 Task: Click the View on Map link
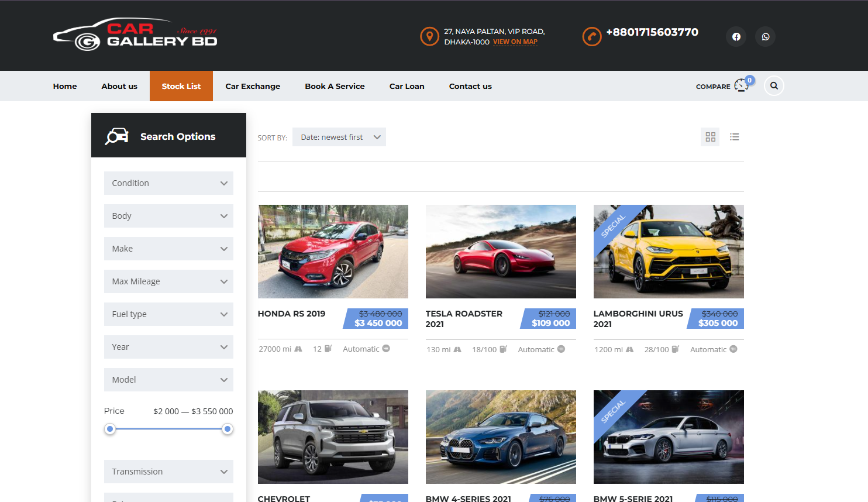pyautogui.click(x=515, y=42)
